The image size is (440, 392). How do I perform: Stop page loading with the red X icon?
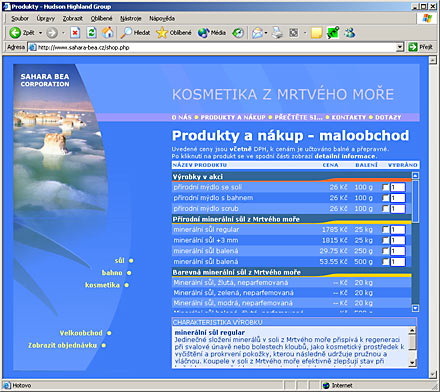pyautogui.click(x=75, y=33)
